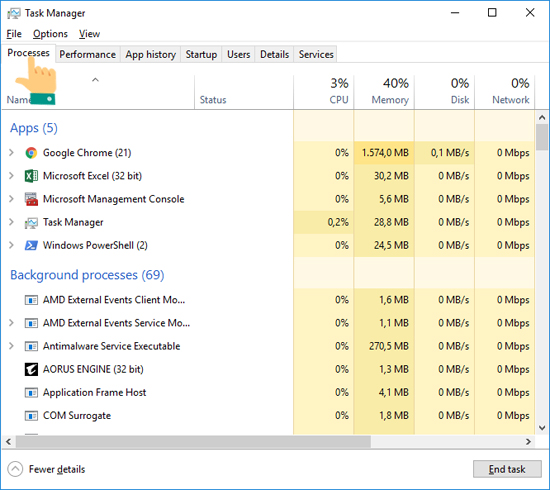Switch to the Processes tab
This screenshot has width=550, height=490.
click(28, 53)
